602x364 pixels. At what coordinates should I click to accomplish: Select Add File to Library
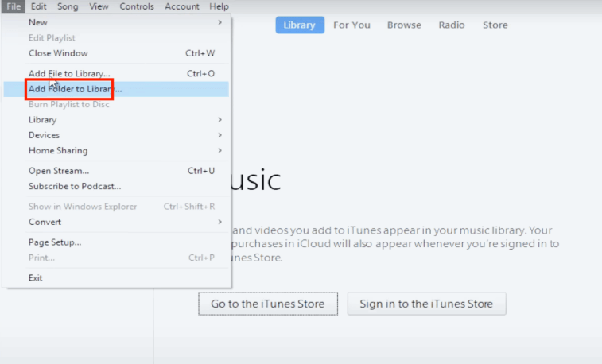coord(116,73)
